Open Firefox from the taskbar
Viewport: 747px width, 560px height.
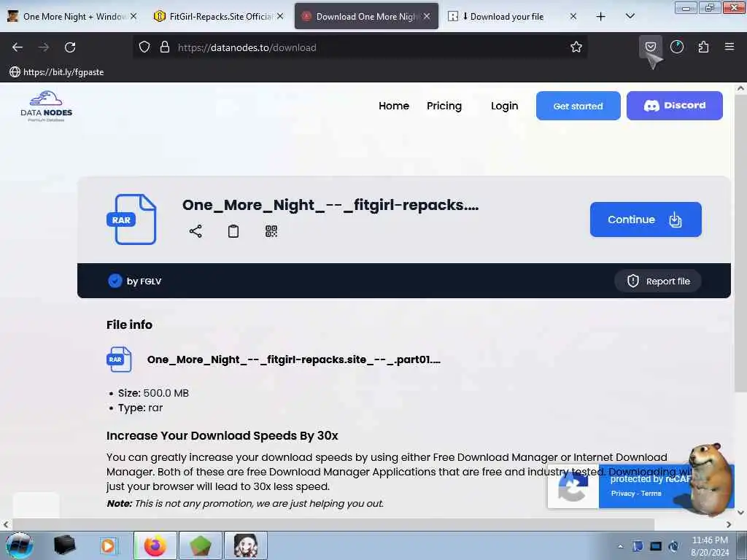point(155,545)
